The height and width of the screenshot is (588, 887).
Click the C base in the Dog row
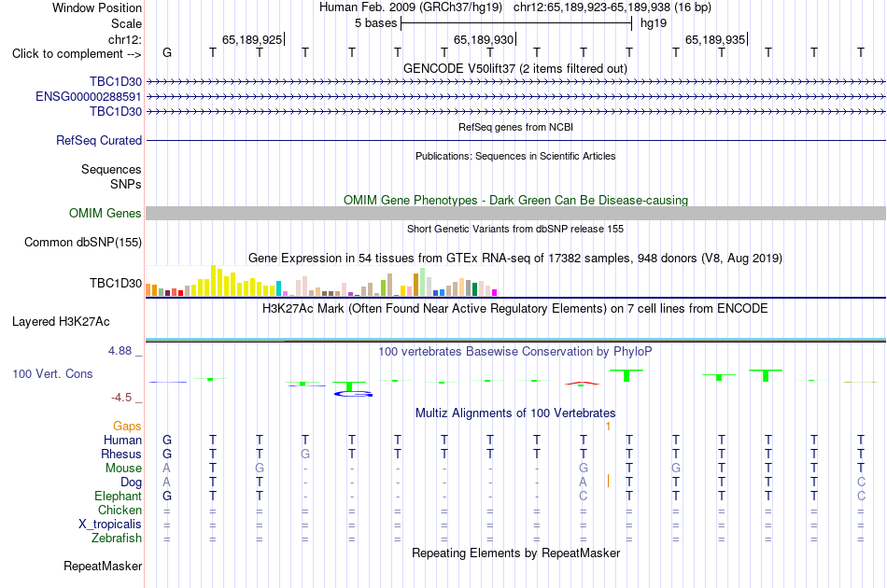pos(861,482)
